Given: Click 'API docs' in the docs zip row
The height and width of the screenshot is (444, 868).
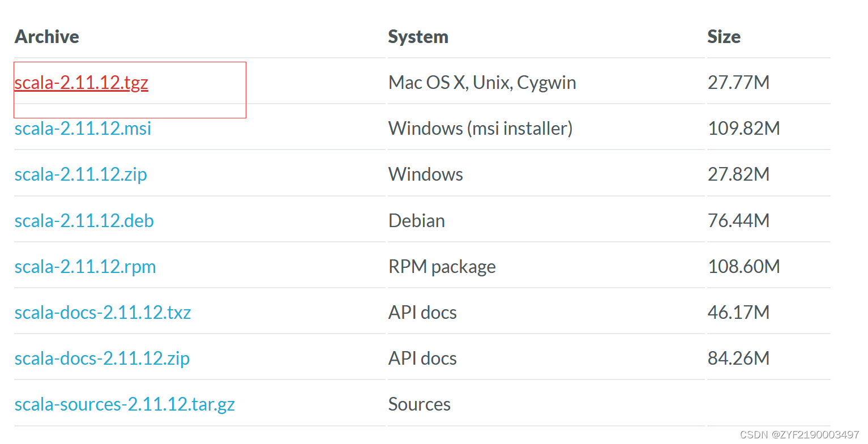Looking at the screenshot, I should 423,358.
